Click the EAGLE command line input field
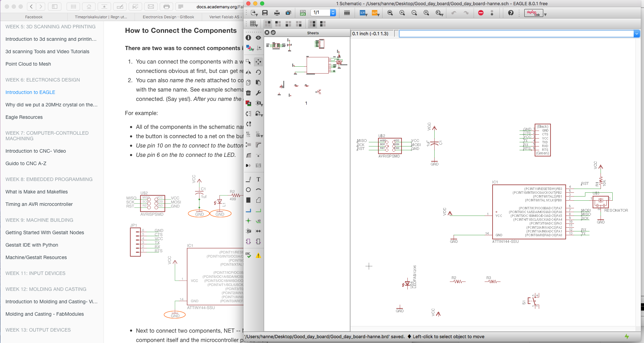The width and height of the screenshot is (644, 343). pyautogui.click(x=516, y=34)
